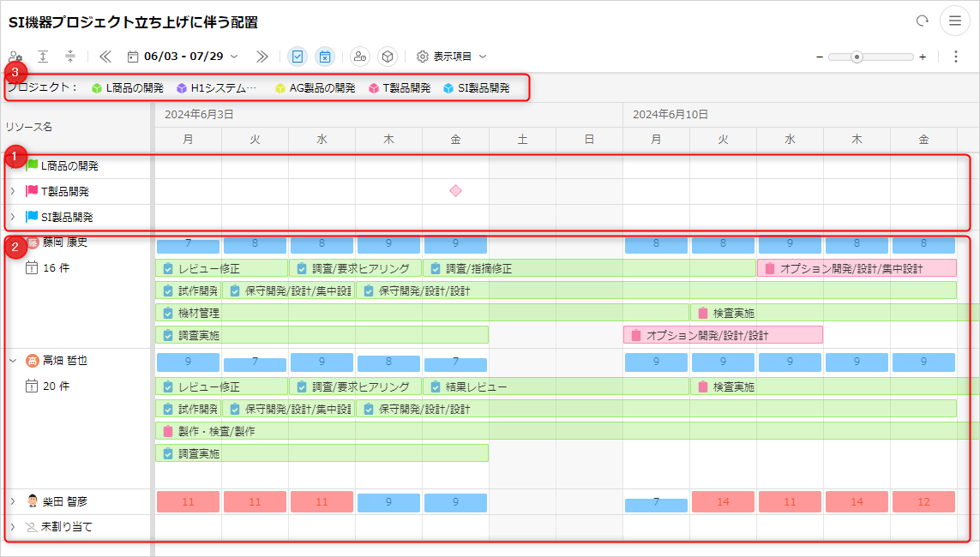
Task: Collapse all rows using toolbar icon
Action: click(70, 57)
